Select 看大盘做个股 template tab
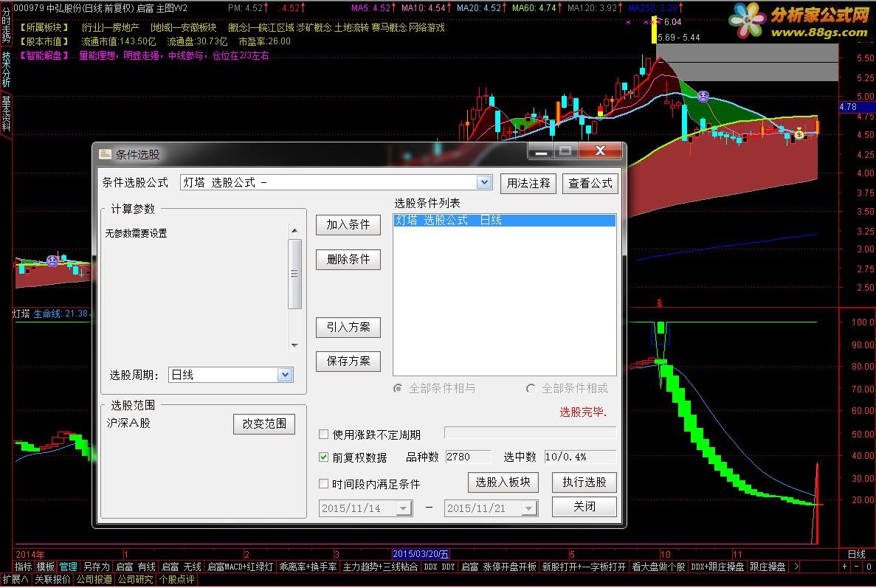 coord(658,567)
